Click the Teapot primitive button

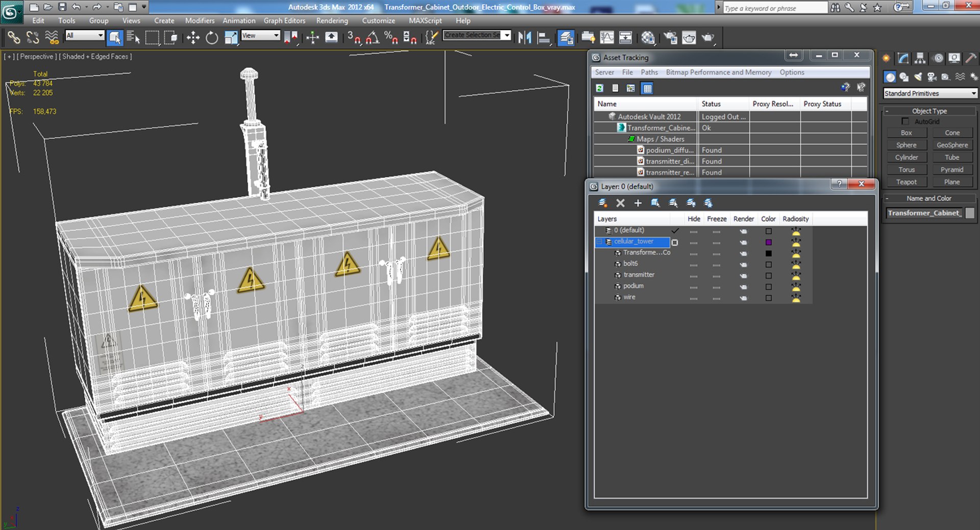coord(906,182)
